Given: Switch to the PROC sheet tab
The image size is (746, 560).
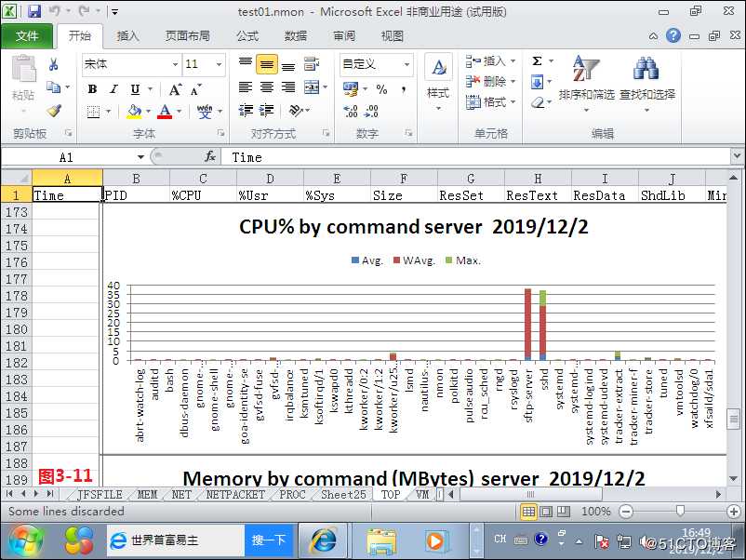Looking at the screenshot, I should [292, 495].
